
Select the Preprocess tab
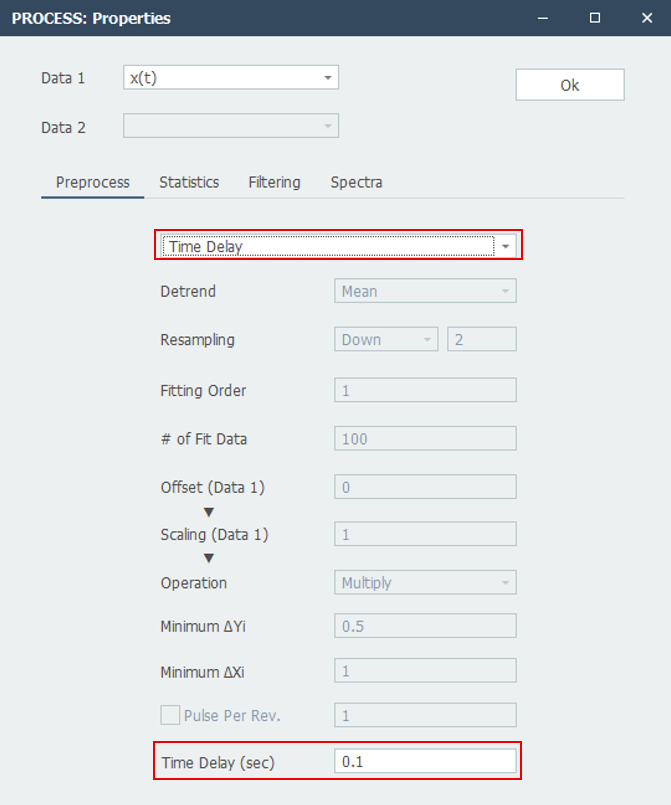coord(92,182)
